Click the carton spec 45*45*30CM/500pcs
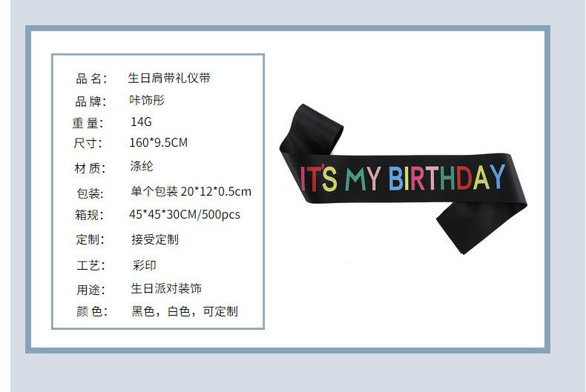This screenshot has height=392, width=586. (x=185, y=215)
